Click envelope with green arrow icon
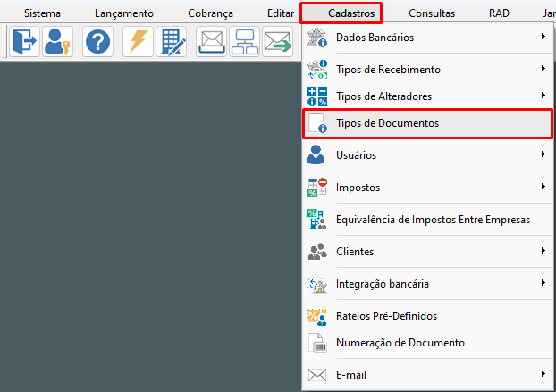The height and width of the screenshot is (392, 556). click(x=278, y=41)
